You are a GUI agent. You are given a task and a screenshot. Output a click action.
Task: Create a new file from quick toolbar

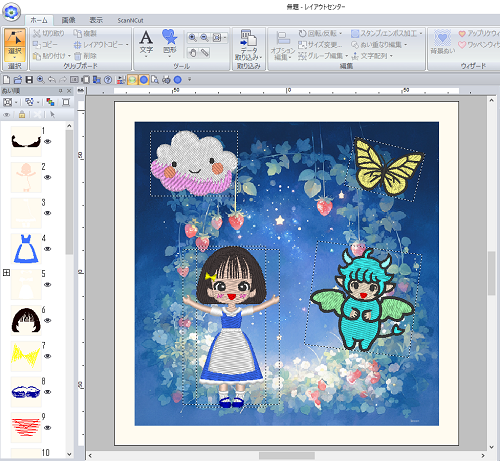click(6, 79)
